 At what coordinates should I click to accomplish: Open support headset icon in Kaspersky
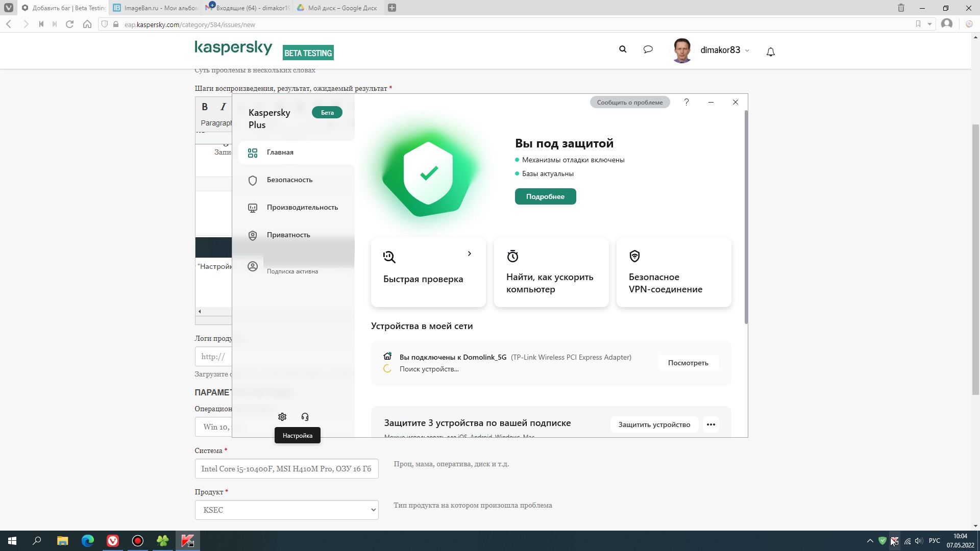(x=305, y=417)
